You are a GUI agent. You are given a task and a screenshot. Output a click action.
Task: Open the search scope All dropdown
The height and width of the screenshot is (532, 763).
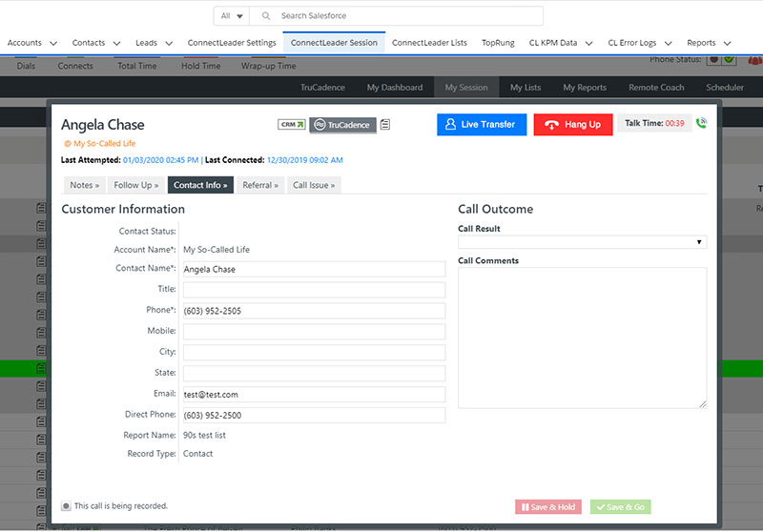pos(232,16)
